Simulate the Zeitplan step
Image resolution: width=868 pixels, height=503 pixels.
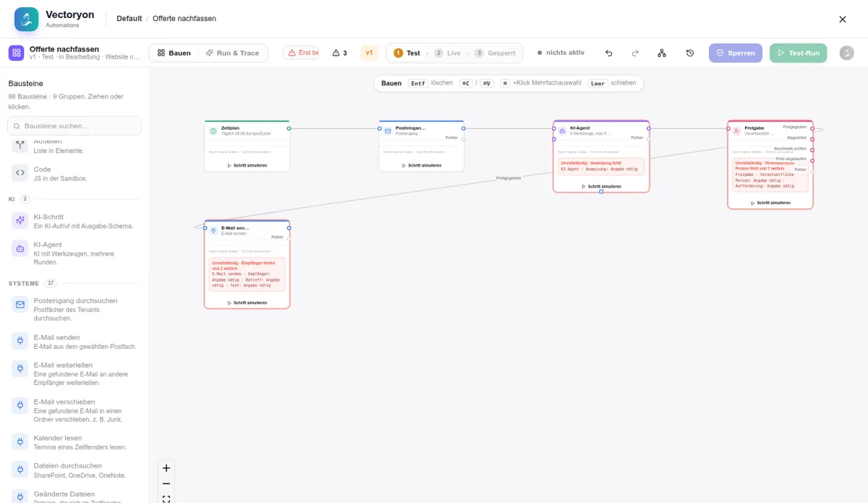point(247,165)
